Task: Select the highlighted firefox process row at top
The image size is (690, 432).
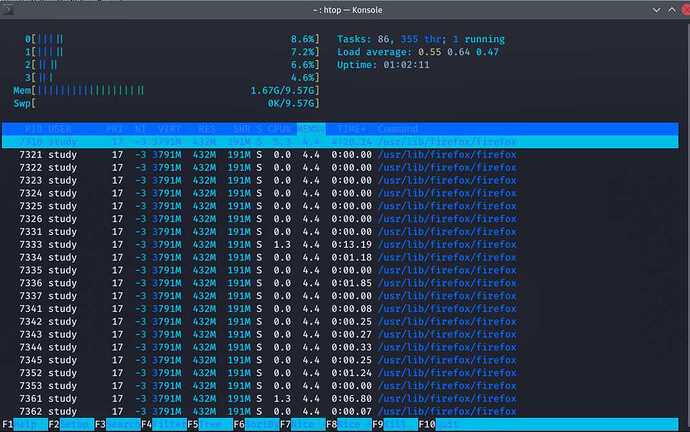Action: pos(340,142)
